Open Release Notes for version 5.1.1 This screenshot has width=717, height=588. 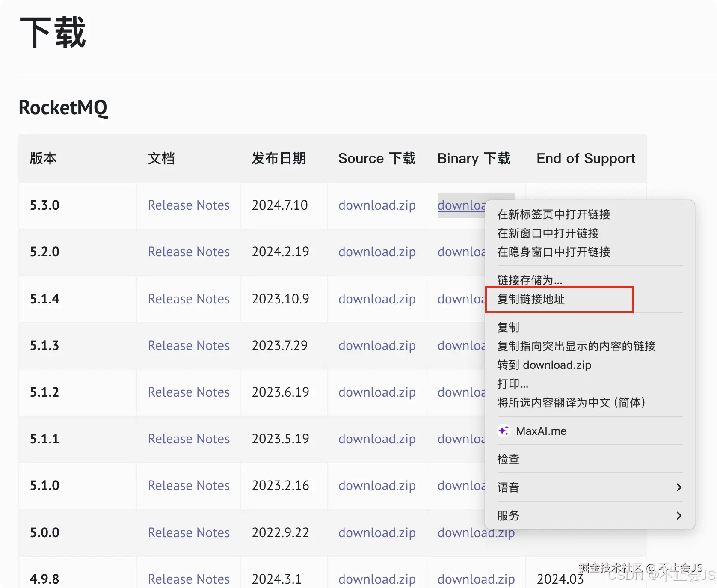[x=189, y=439]
